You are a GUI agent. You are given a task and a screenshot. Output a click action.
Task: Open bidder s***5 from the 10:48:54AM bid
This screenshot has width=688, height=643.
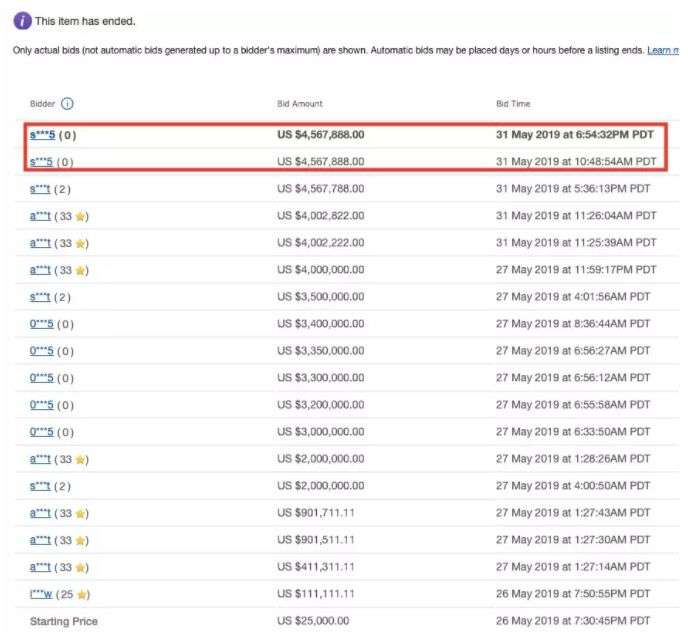click(x=42, y=161)
